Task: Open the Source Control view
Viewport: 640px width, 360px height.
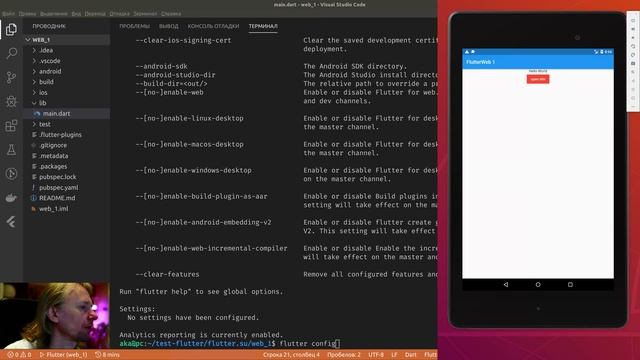Action: [x=11, y=77]
